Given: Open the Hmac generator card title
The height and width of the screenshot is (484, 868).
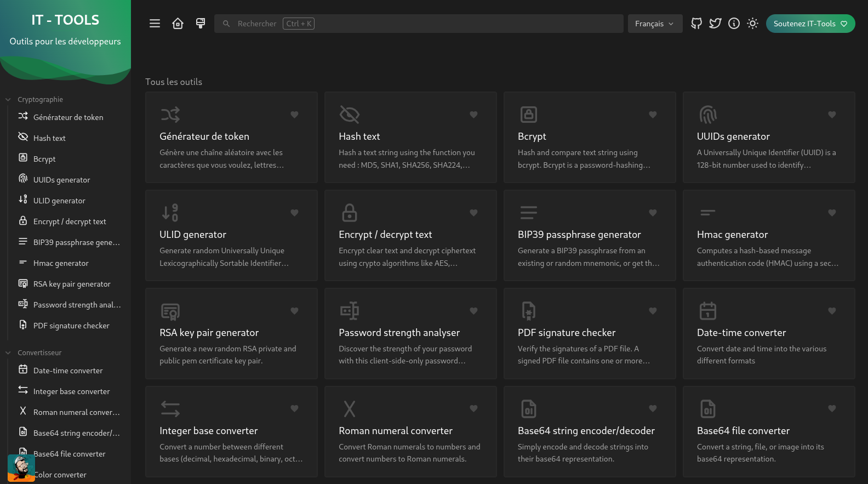Looking at the screenshot, I should (732, 235).
